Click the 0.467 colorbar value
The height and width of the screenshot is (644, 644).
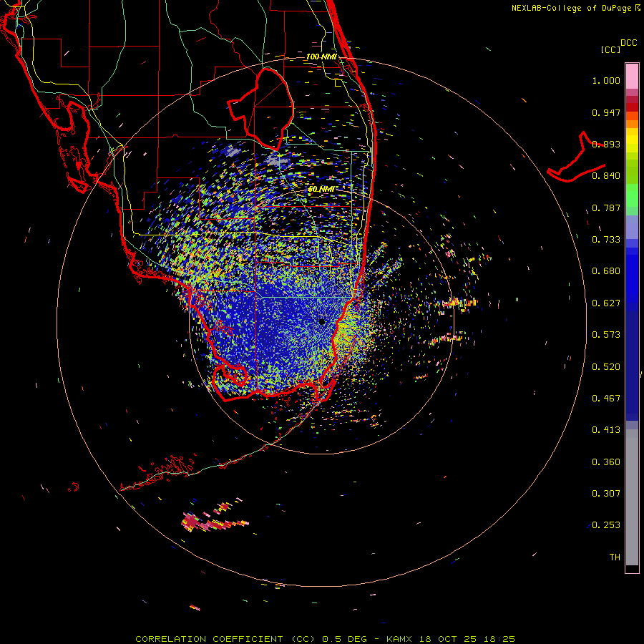606,399
